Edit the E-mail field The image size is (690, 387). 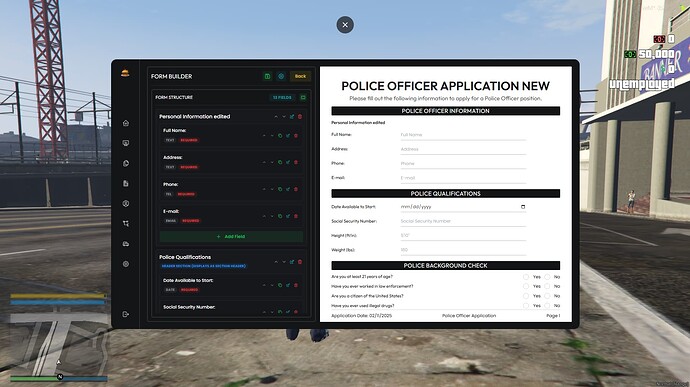click(288, 216)
